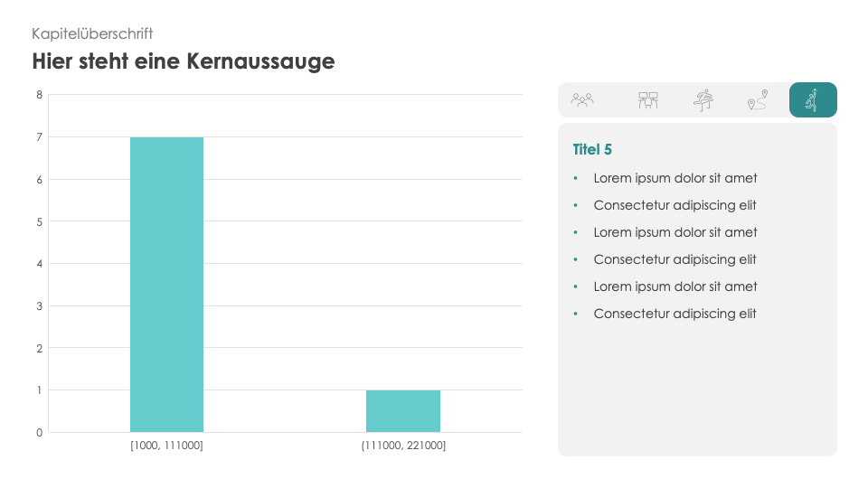This screenshot has height=488, width=868.
Task: Click the second 'Lorem ipsum dolor sit amet' bullet
Action: (675, 232)
